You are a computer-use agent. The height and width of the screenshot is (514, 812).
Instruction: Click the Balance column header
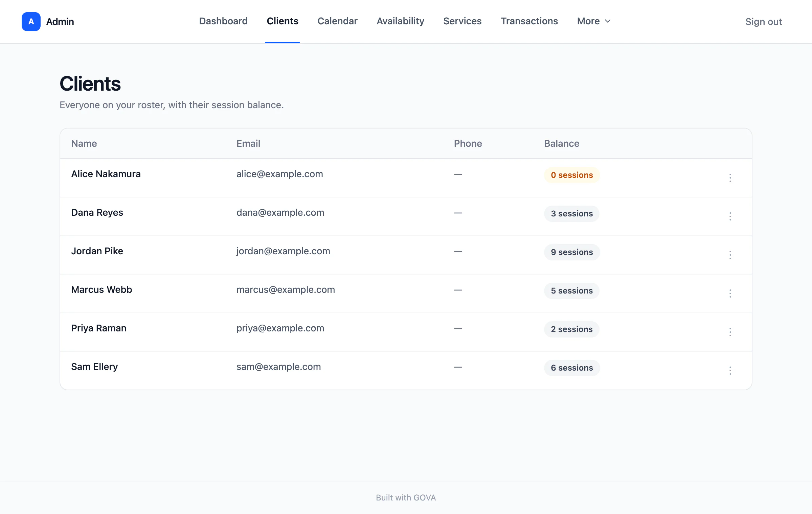coord(562,143)
